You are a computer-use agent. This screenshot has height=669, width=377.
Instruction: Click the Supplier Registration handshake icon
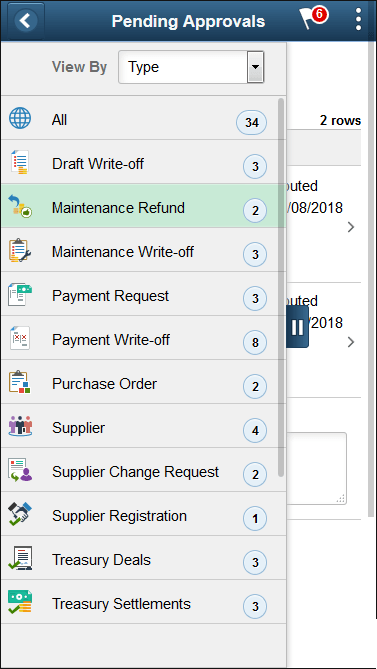click(x=20, y=514)
